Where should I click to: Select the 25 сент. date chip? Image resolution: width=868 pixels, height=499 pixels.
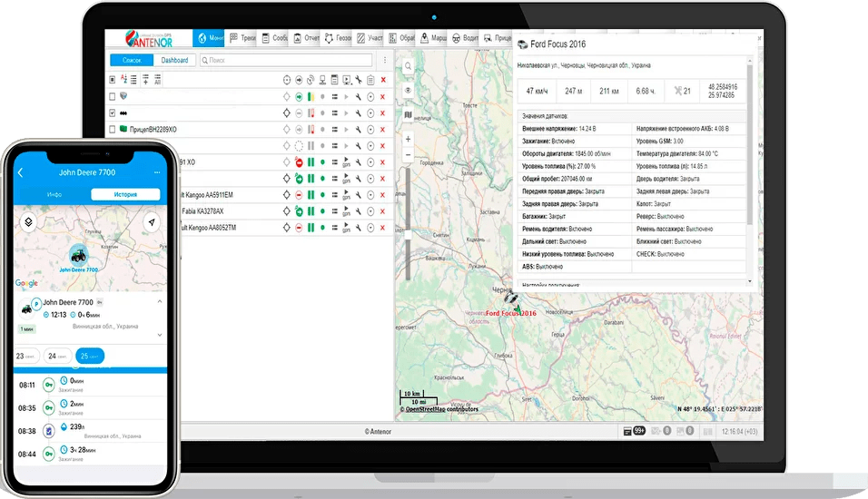pyautogui.click(x=90, y=356)
